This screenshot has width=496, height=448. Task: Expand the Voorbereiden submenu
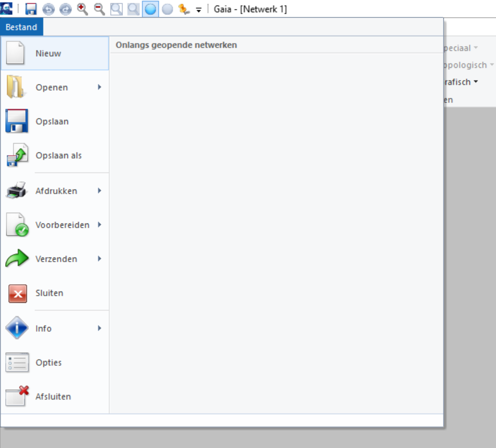click(99, 225)
